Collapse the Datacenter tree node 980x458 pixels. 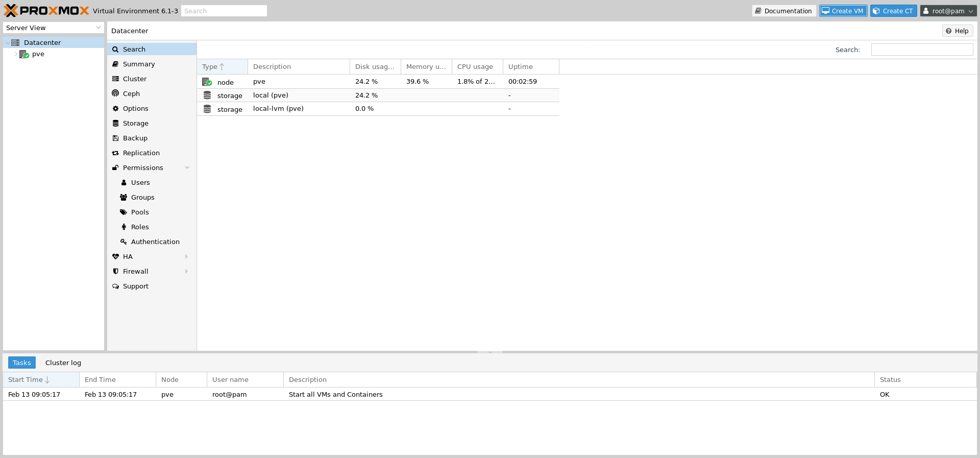(x=7, y=43)
